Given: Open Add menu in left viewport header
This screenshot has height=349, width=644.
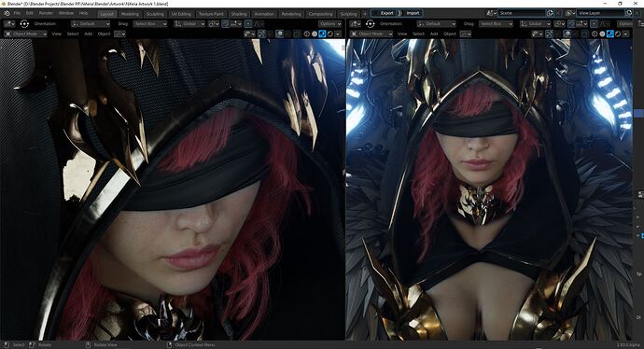Looking at the screenshot, I should [x=89, y=35].
